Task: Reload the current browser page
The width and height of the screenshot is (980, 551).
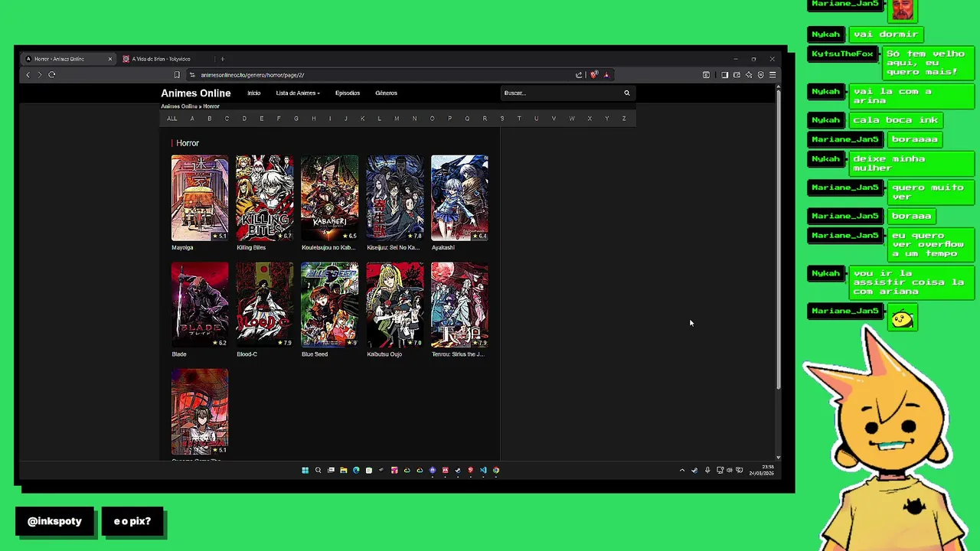Action: pyautogui.click(x=52, y=74)
